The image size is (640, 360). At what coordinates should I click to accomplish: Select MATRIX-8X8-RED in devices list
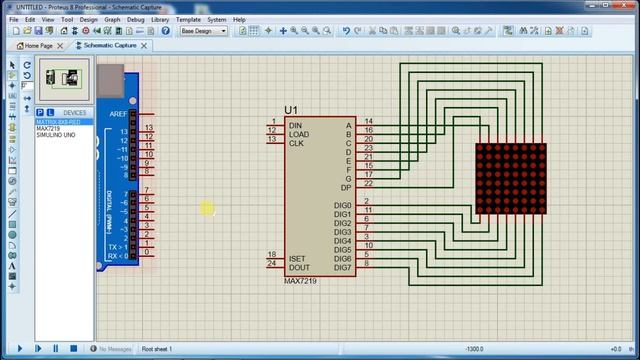64,122
